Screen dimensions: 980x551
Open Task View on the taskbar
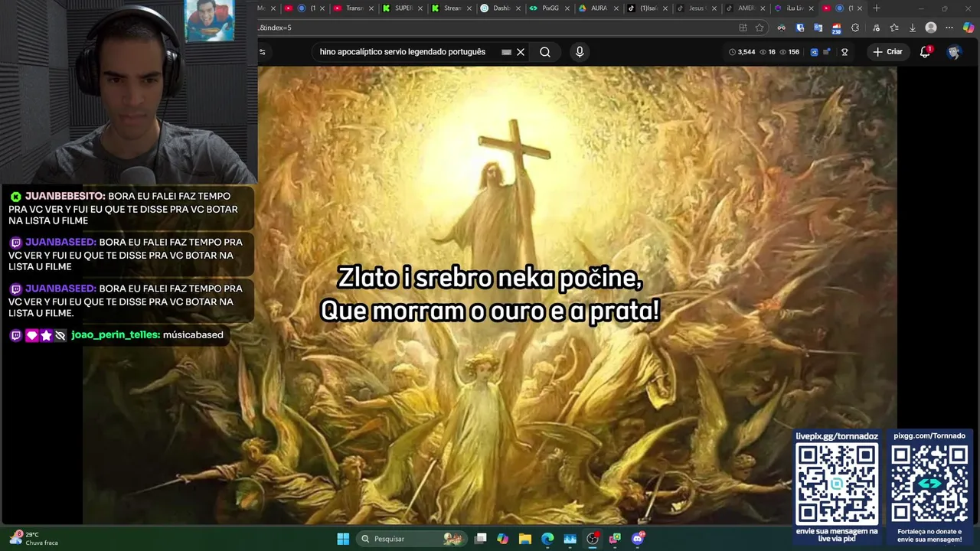point(480,539)
